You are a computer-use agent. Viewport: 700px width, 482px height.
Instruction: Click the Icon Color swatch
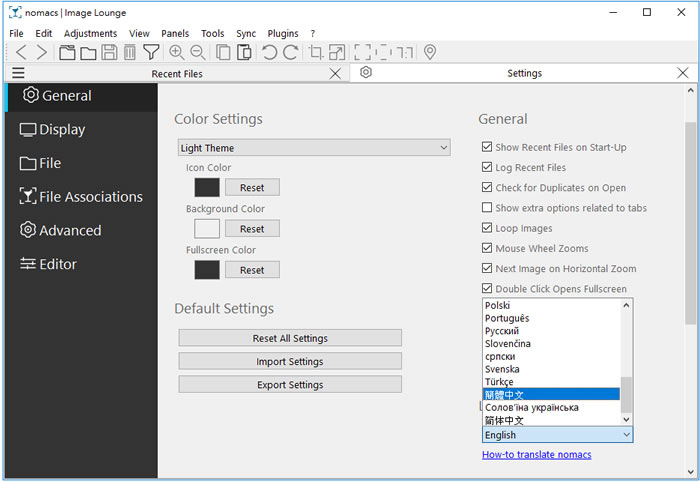pos(207,187)
